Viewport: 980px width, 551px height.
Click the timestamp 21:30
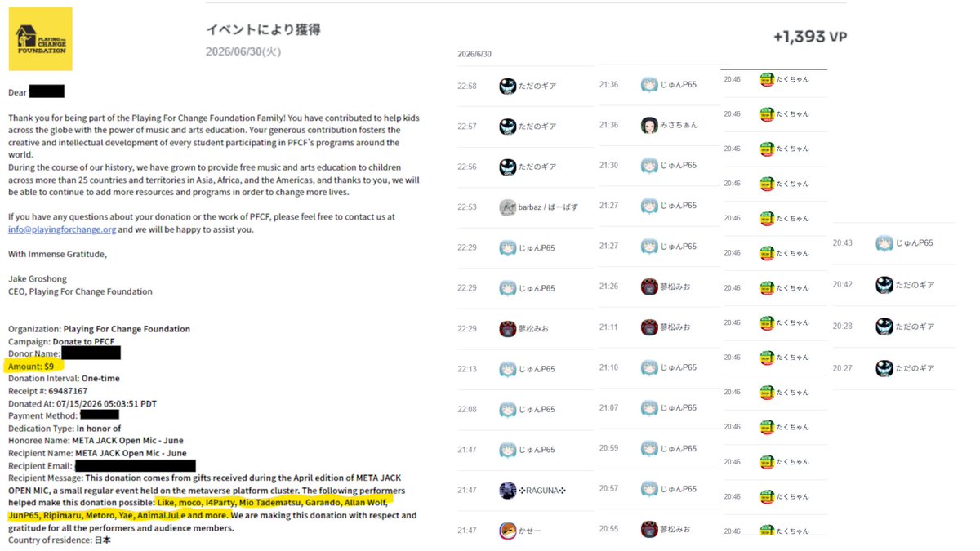[x=608, y=165]
